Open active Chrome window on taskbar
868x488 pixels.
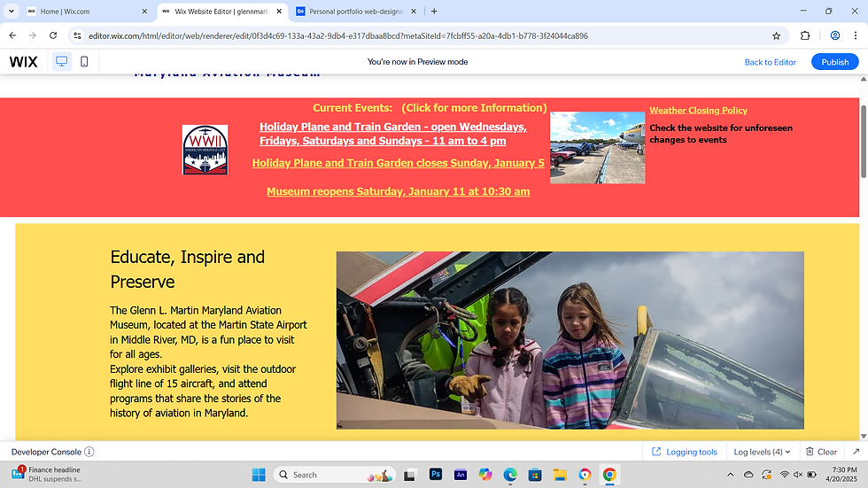click(609, 475)
